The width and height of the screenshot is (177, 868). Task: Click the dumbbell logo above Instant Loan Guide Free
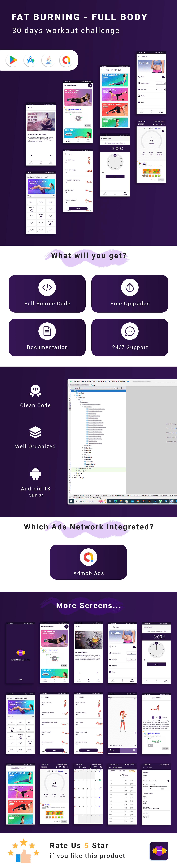pyautogui.click(x=21, y=653)
